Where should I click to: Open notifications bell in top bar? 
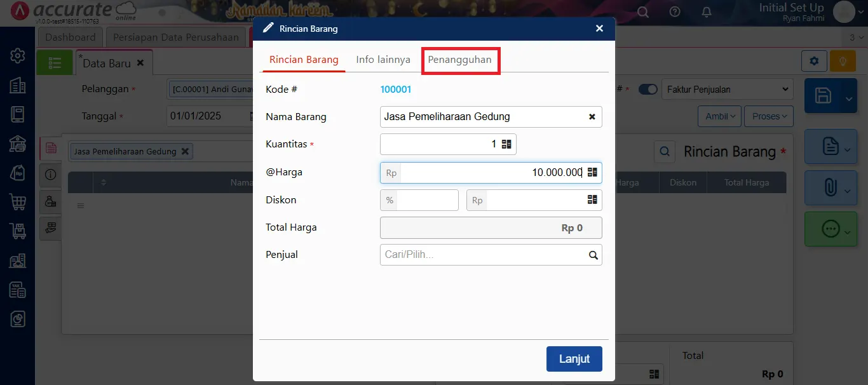[x=707, y=12]
